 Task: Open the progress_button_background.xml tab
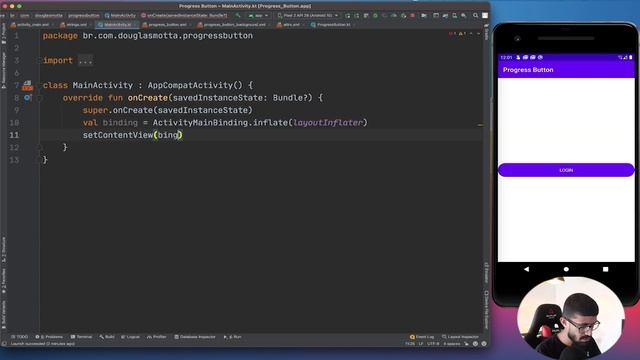[x=233, y=25]
